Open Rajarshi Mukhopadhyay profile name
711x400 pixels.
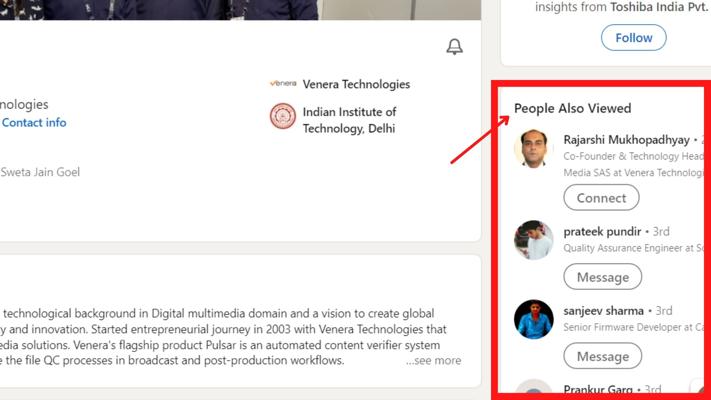(x=627, y=140)
